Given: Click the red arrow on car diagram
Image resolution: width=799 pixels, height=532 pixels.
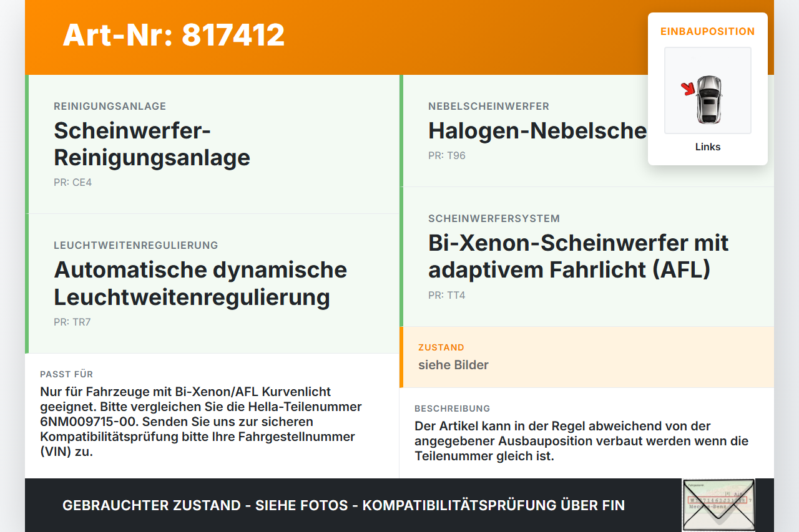Looking at the screenshot, I should pos(689,89).
